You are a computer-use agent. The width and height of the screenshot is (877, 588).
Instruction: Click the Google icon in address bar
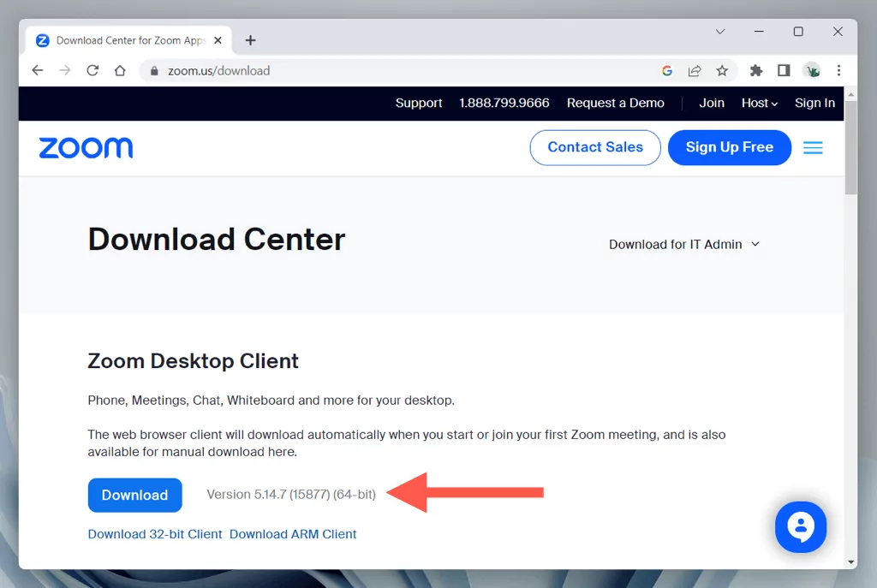click(667, 71)
